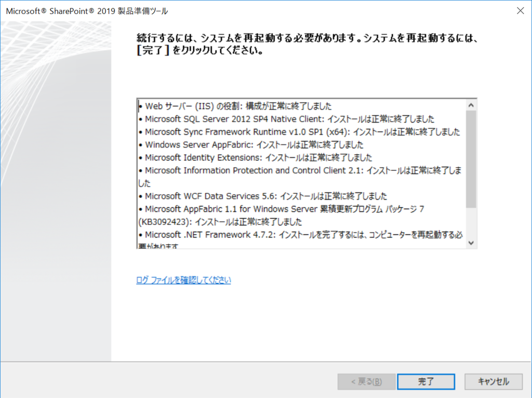Screen dimensions: 532x398
Task: Select the Microsoft .NET Framework 4.7.2 line
Action: click(301, 235)
